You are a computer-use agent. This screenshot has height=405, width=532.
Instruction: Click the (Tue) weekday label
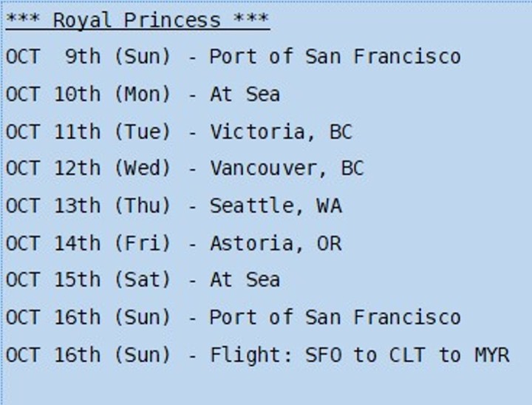[142, 132]
